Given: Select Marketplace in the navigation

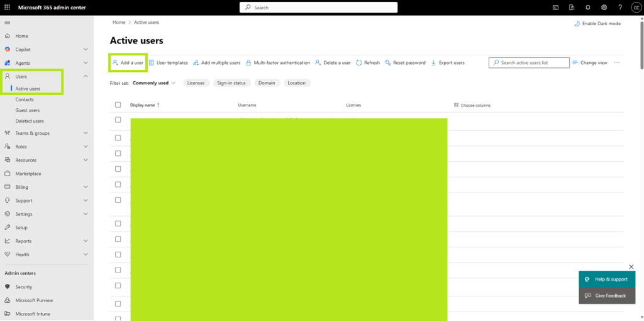Looking at the screenshot, I should point(28,174).
